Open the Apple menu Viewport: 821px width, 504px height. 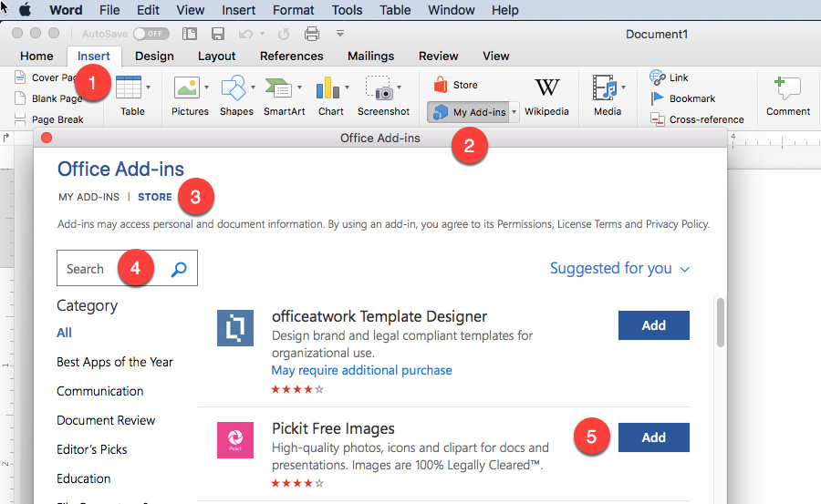(x=26, y=10)
